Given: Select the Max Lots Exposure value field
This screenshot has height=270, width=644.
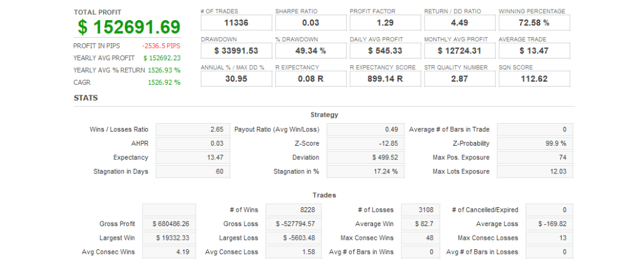Looking at the screenshot, I should click(x=535, y=171).
